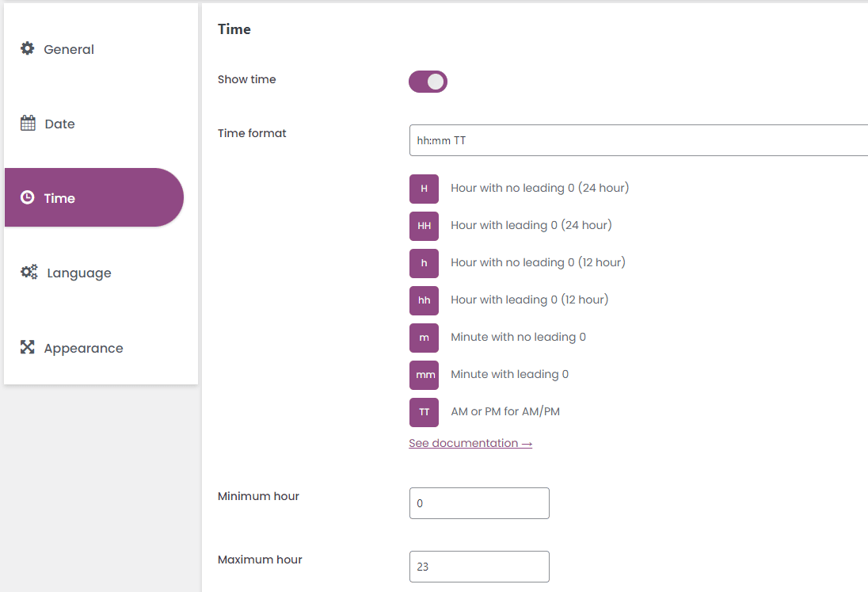
Task: Select the hh 12-hour leading-zero token
Action: 424,300
